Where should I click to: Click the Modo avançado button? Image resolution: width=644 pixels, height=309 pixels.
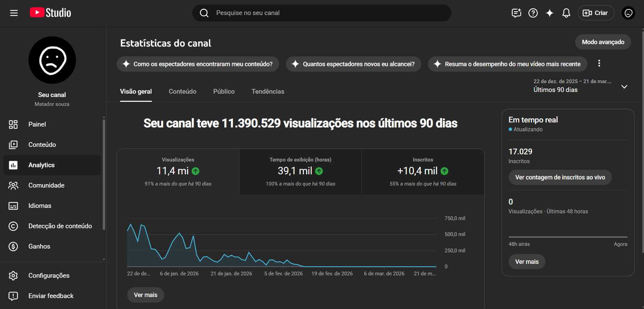pyautogui.click(x=603, y=42)
